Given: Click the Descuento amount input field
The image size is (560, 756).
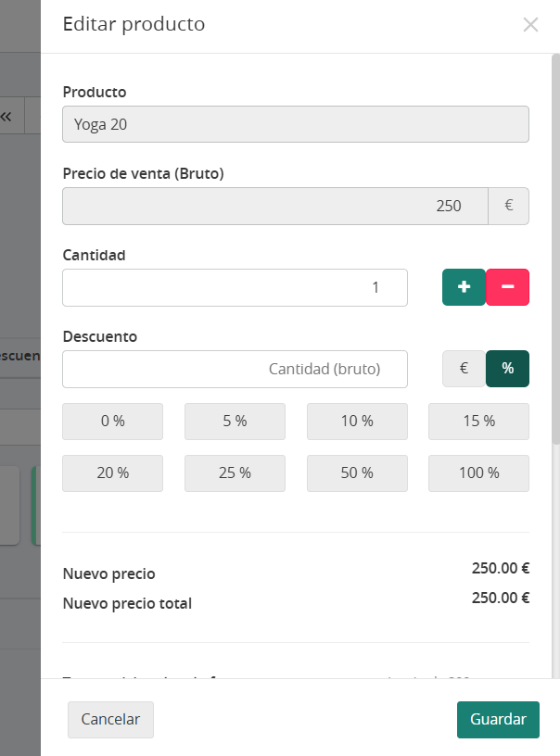Looking at the screenshot, I should [235, 369].
